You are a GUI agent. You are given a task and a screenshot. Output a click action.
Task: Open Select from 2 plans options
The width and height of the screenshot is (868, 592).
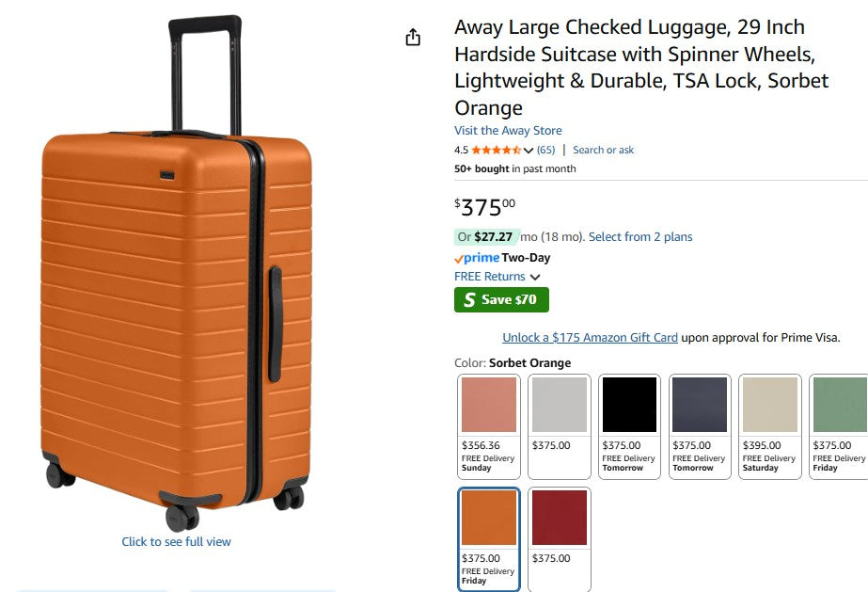tap(640, 237)
